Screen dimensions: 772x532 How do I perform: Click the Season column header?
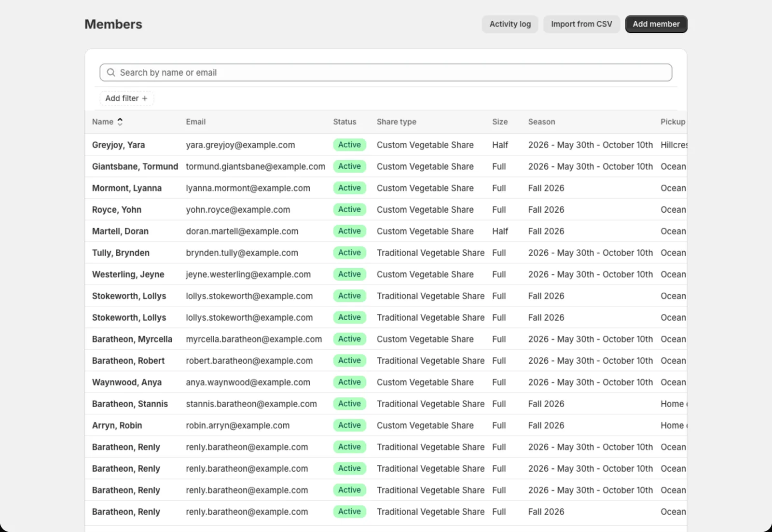(541, 122)
